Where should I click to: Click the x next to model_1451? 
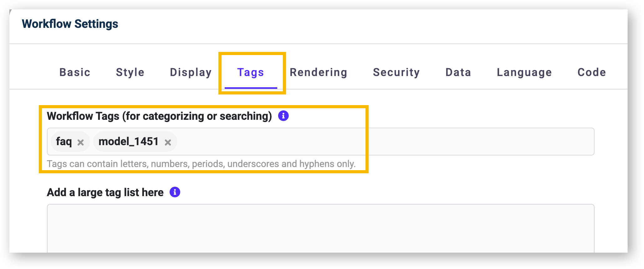coord(168,142)
